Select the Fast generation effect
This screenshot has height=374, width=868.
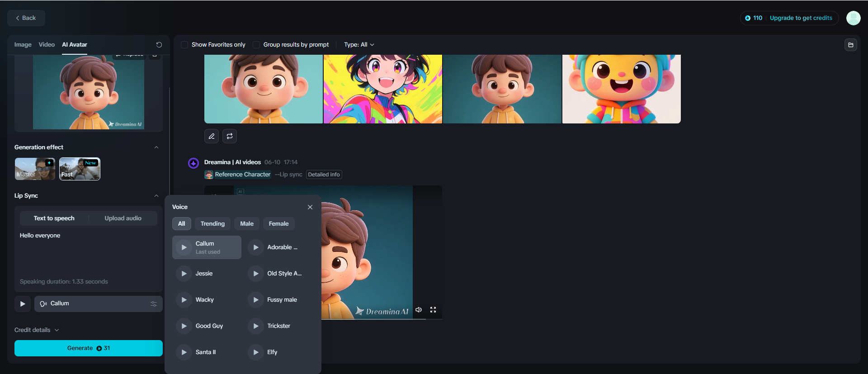80,169
